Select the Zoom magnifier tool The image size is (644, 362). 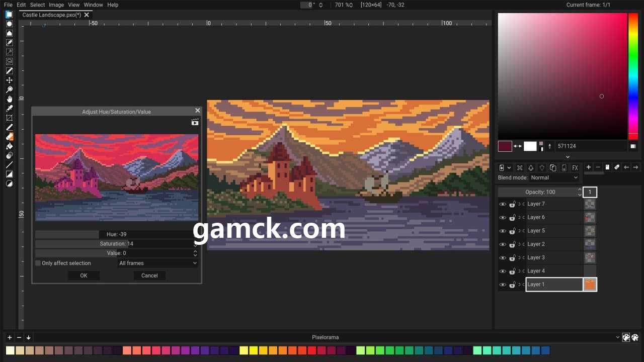[x=9, y=89]
